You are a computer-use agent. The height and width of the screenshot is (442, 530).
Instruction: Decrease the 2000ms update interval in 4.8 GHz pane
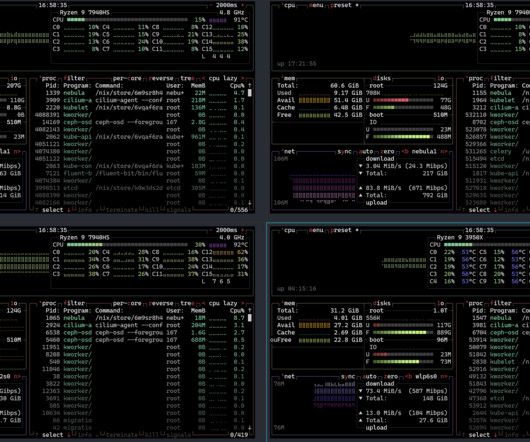pyautogui.click(x=211, y=5)
